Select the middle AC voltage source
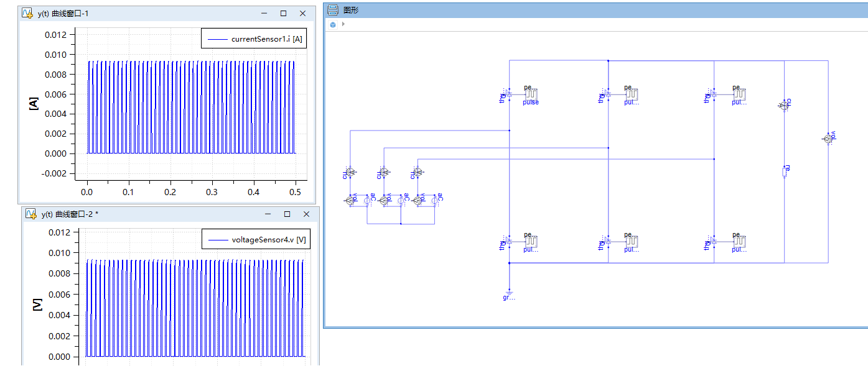Image resolution: width=868 pixels, height=366 pixels. coord(401,201)
